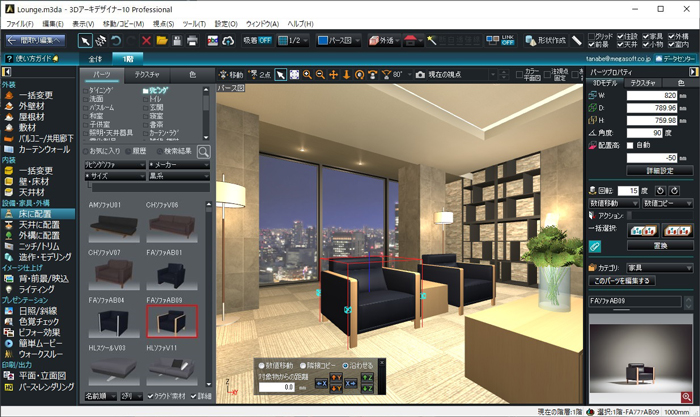Click the red delete X icon in toolbar

point(146,41)
